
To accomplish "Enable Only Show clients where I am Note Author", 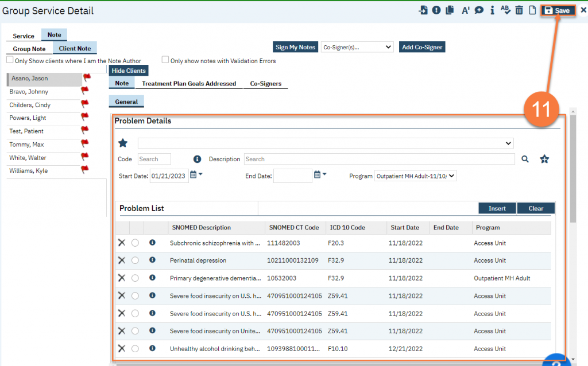I will (10, 60).
